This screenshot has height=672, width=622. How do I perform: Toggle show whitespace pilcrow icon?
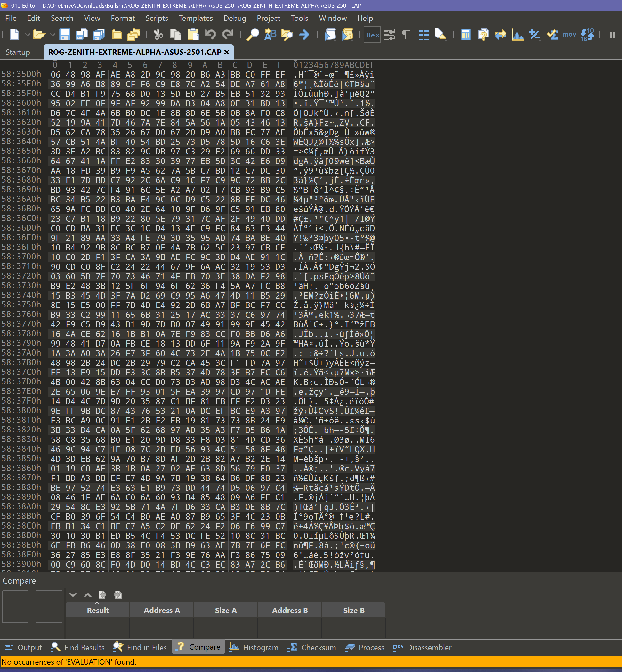(x=406, y=34)
